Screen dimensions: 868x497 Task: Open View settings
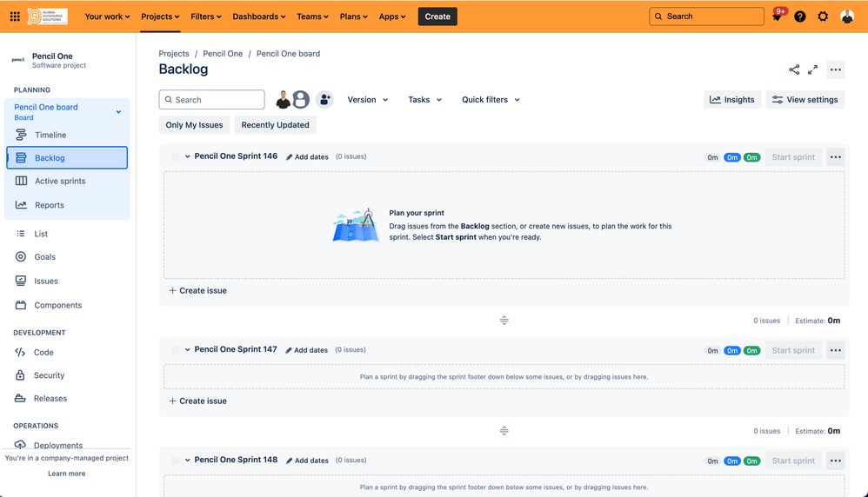[805, 100]
